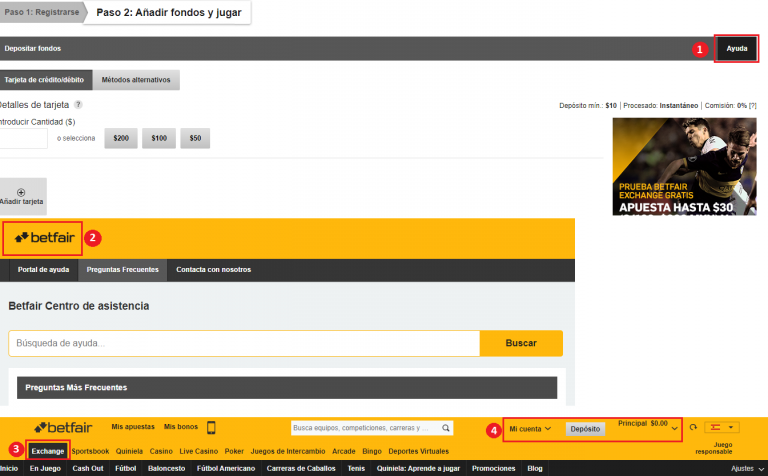Open Quiniela in product menu
768x476 pixels.
click(x=129, y=452)
